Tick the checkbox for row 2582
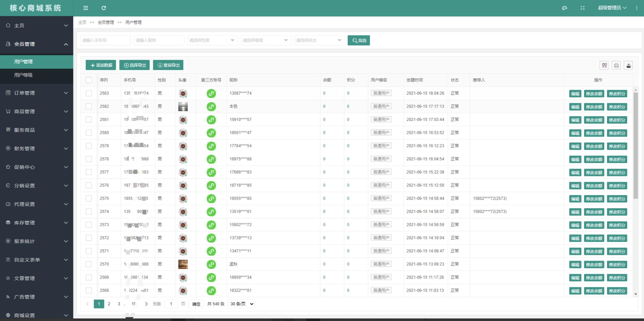Viewport: 644px width, 321px height. pyautogui.click(x=89, y=106)
